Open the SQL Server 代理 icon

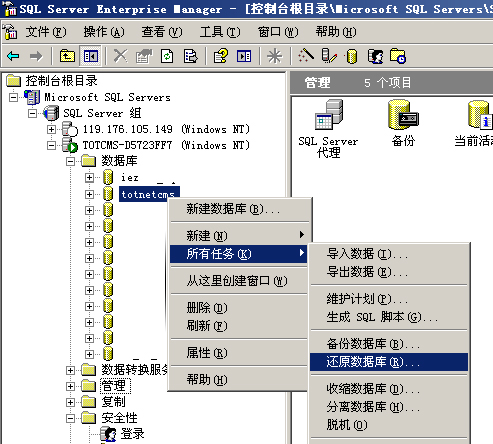pyautogui.click(x=329, y=115)
